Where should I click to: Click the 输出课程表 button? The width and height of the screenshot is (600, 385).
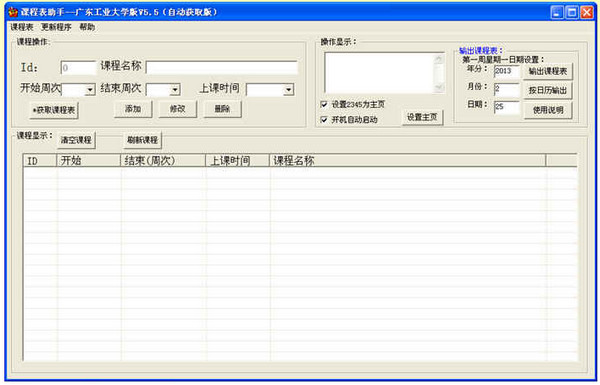point(548,72)
